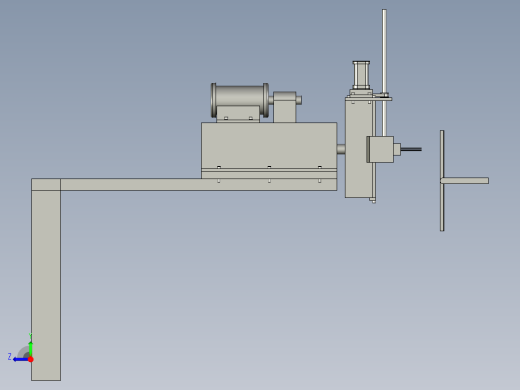Select the pneumatic cylinder atop the vertical column
Viewport: 520px width, 390px height.
coord(361,75)
